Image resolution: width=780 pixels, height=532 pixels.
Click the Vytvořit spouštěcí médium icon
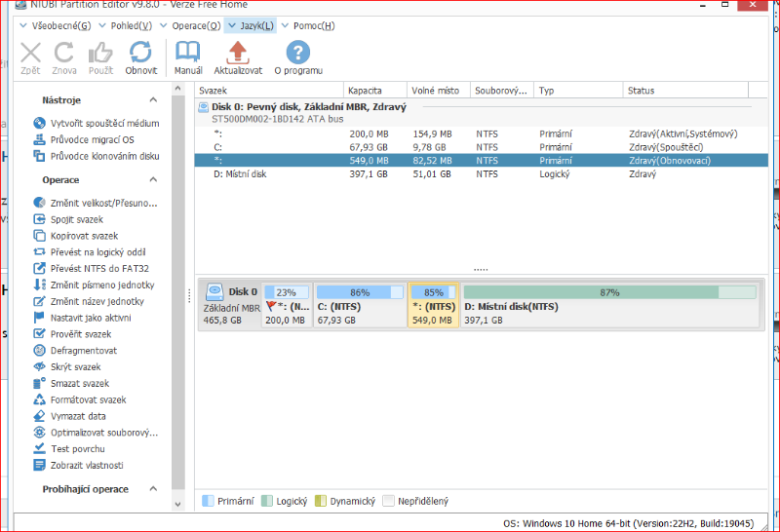pos(39,123)
